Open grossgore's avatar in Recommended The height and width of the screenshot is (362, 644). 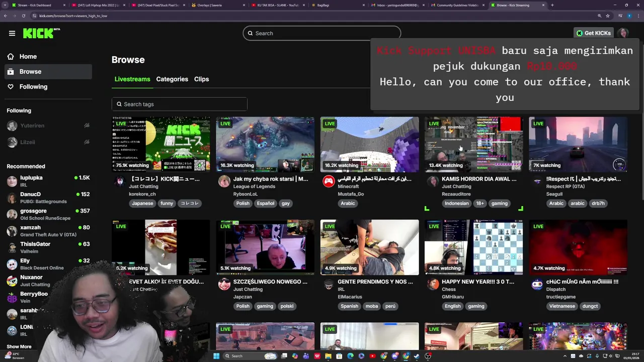click(12, 215)
